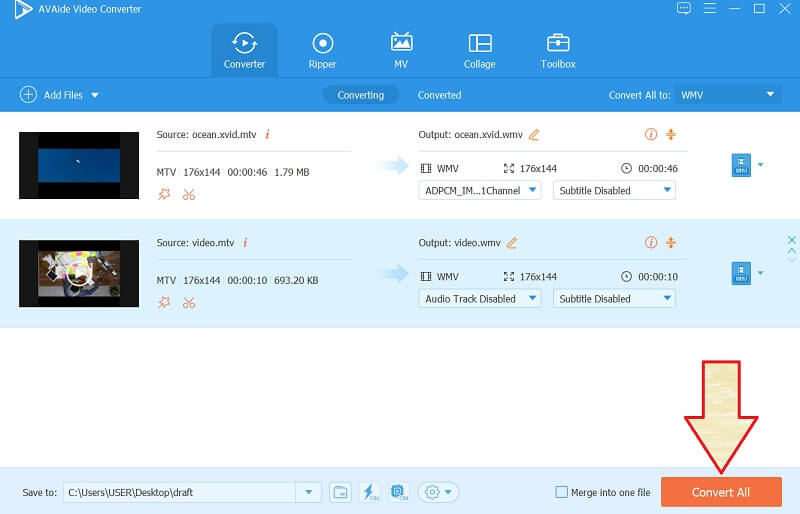Expand the format arrow for video.wmv output
This screenshot has height=514, width=800.
(761, 273)
